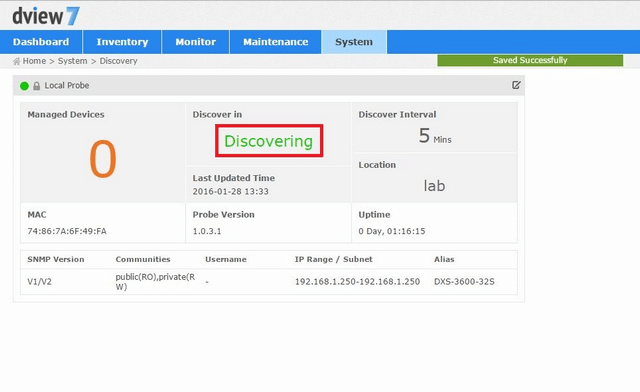
Task: Click the Location label
Action: click(x=377, y=165)
